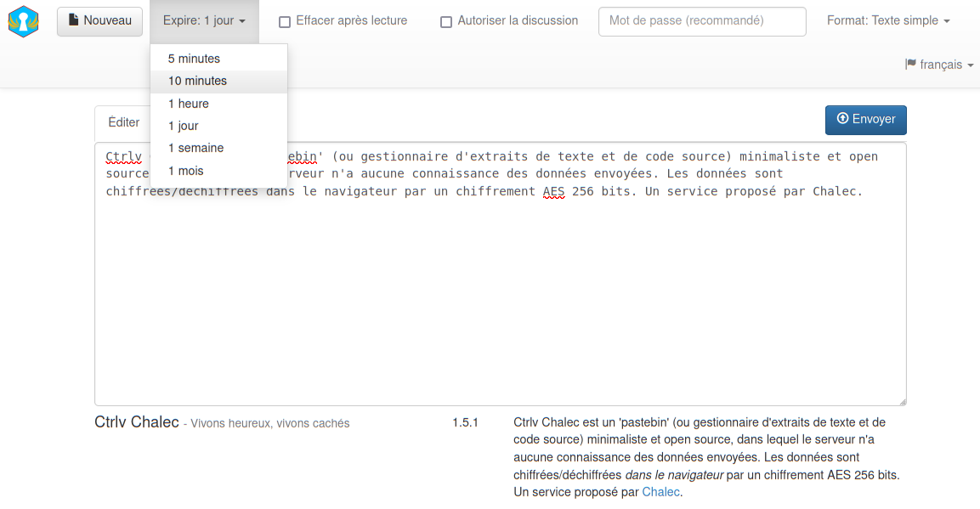Select '1 mois' expiration option
The image size is (980, 509).
click(186, 170)
